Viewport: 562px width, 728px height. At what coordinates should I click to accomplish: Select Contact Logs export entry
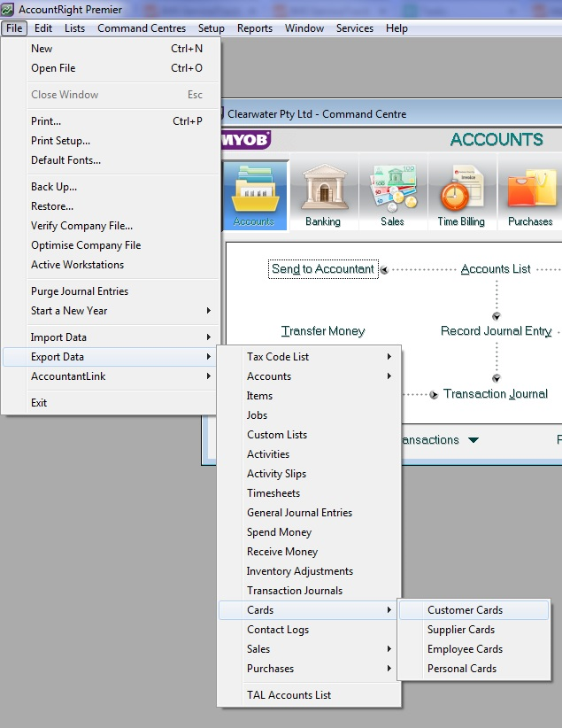coord(309,630)
